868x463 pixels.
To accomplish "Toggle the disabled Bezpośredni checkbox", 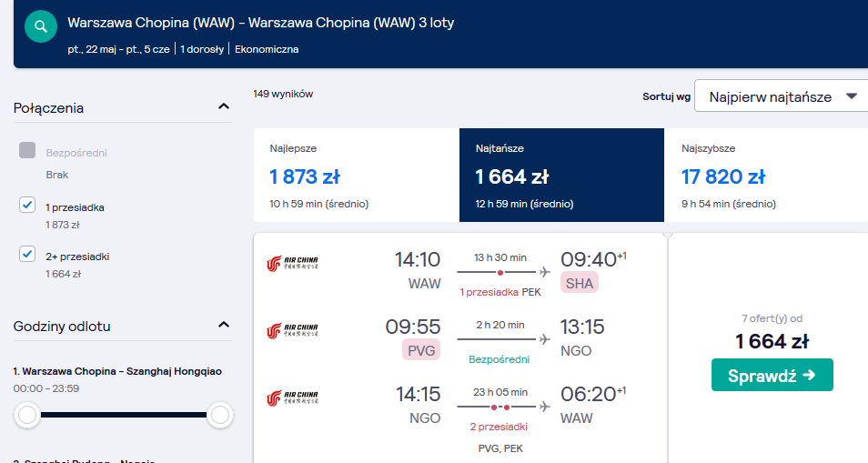I will (x=27, y=150).
